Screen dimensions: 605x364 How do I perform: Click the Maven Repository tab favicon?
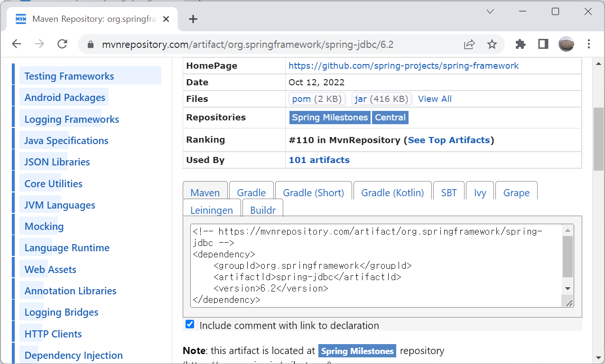click(x=21, y=19)
